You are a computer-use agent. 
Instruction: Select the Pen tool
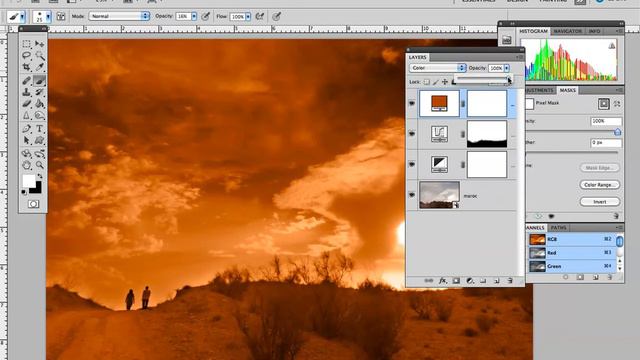tap(27, 129)
